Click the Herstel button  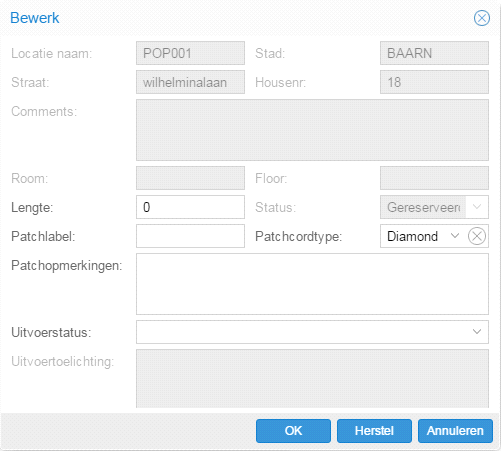[374, 431]
